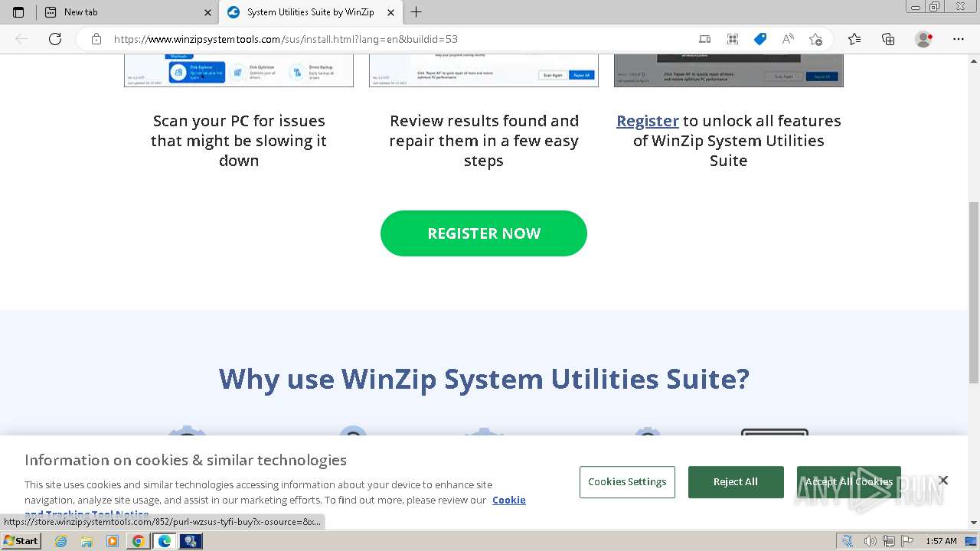Click the green REGISTER NOW button

click(x=484, y=233)
